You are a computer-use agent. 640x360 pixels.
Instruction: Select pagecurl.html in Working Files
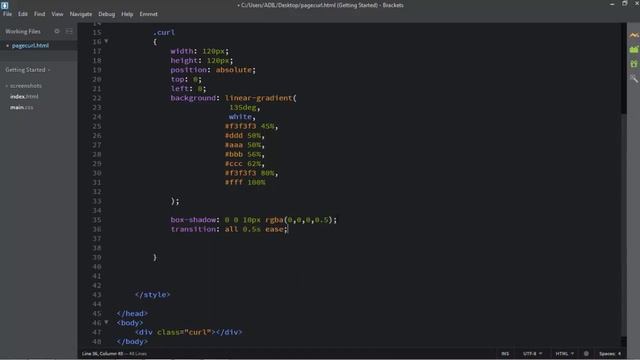(30, 45)
